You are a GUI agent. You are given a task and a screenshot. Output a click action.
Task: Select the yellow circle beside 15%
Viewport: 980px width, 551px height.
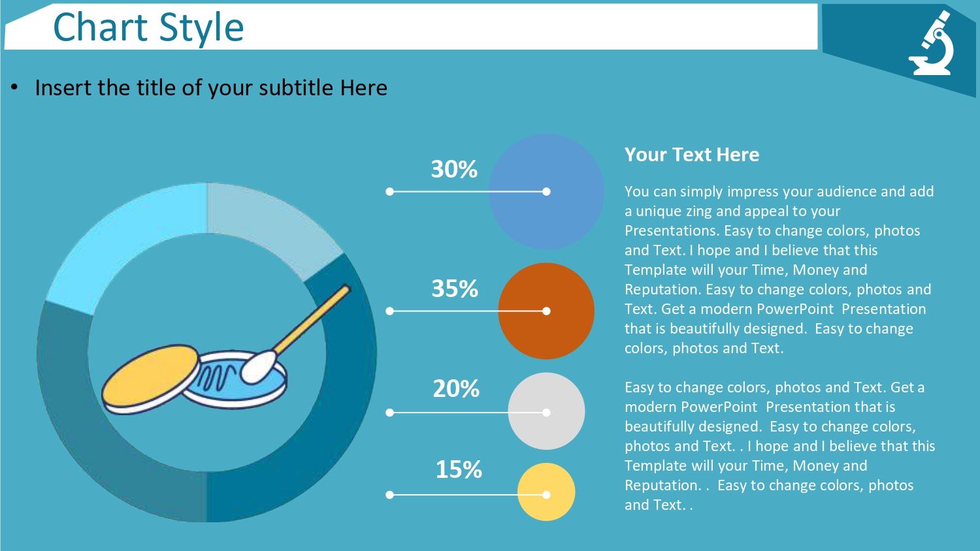[x=546, y=492]
